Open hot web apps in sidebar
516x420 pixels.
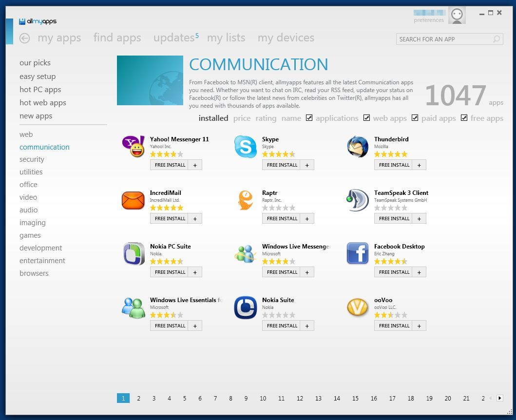click(x=43, y=103)
